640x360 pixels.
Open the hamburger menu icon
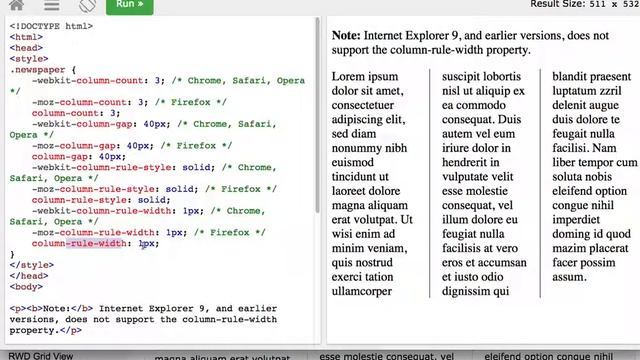click(51, 5)
